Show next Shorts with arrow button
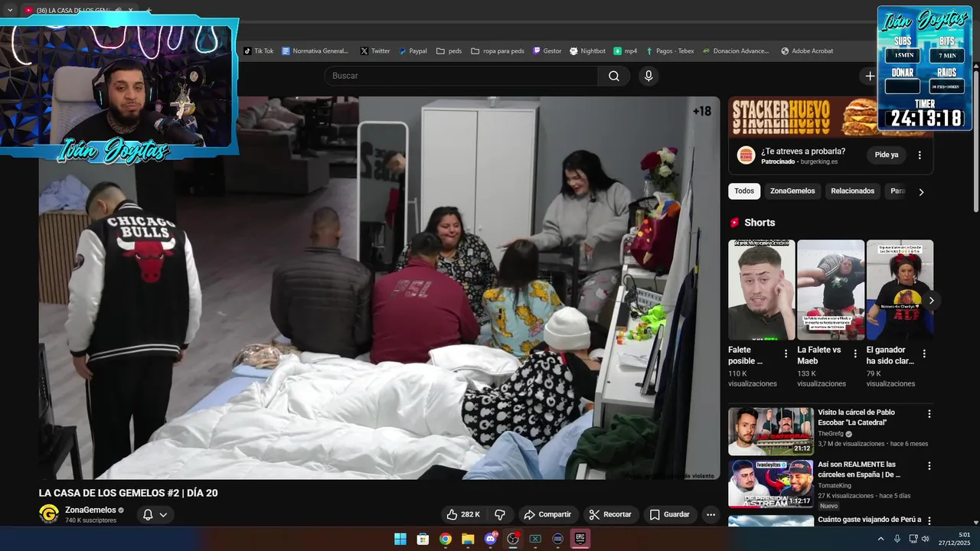Screen dimensions: 980x551 [x=931, y=300]
